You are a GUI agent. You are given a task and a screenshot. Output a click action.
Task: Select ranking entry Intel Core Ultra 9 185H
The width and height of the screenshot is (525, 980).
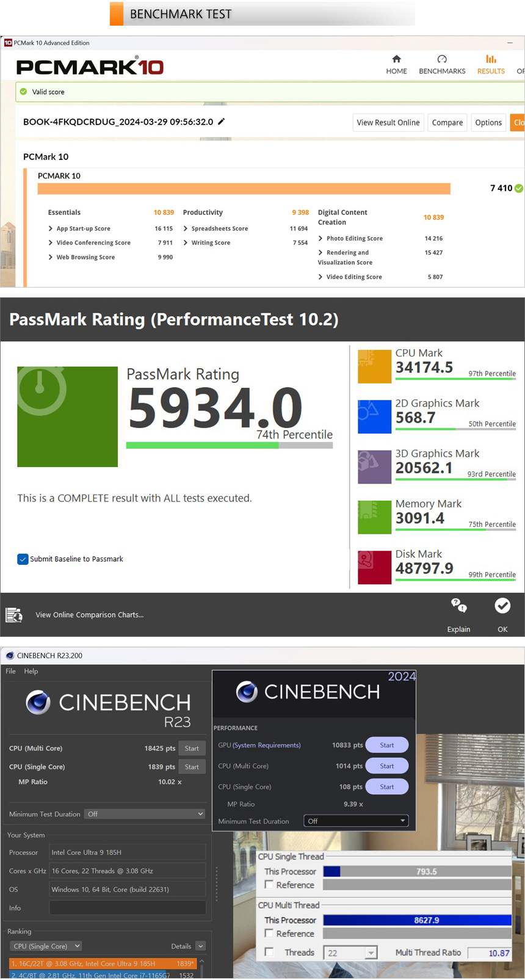coord(103,964)
